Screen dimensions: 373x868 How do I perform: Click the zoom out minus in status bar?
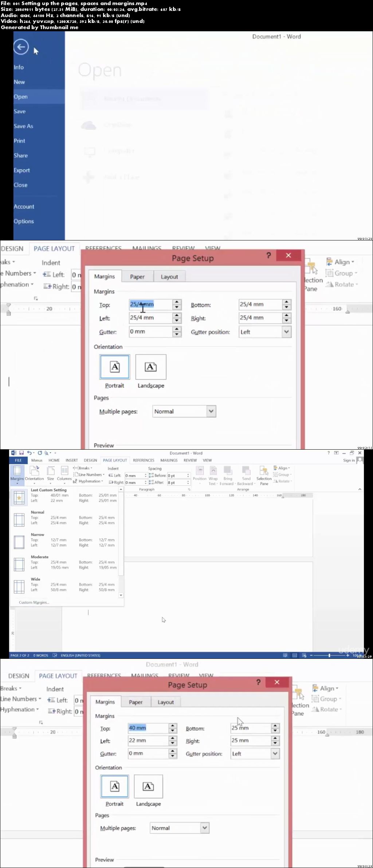pos(311,655)
